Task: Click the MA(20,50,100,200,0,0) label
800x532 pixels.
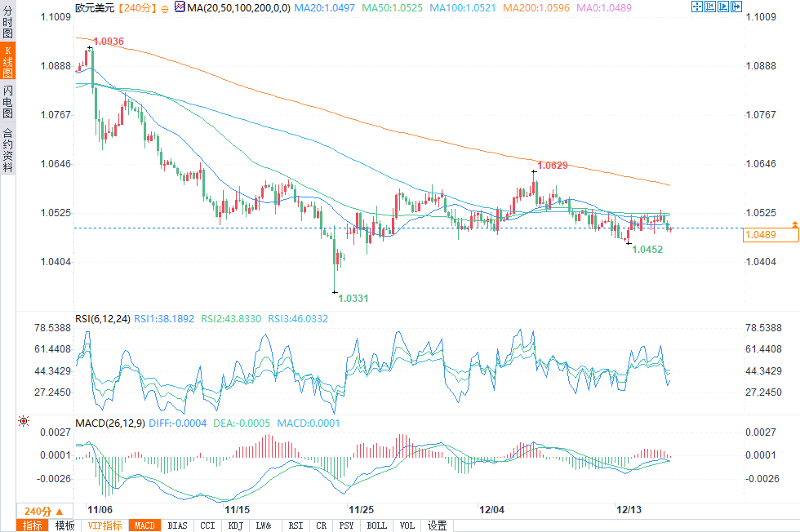Action: 238,8
